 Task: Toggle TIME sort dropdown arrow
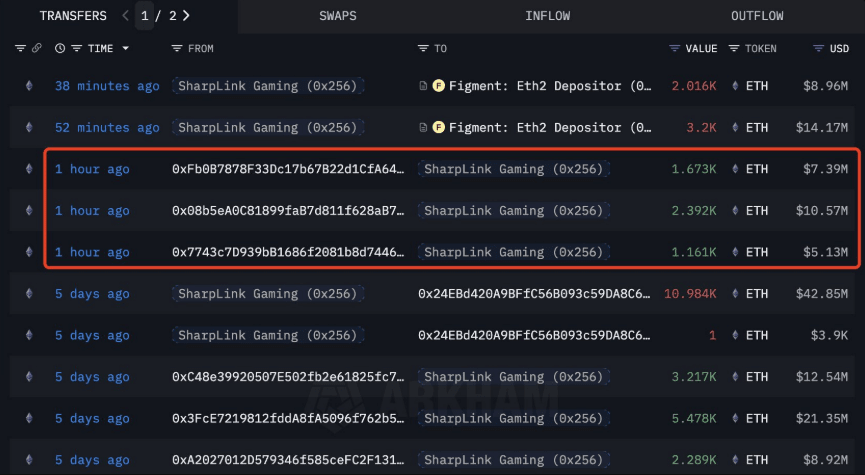tap(125, 49)
